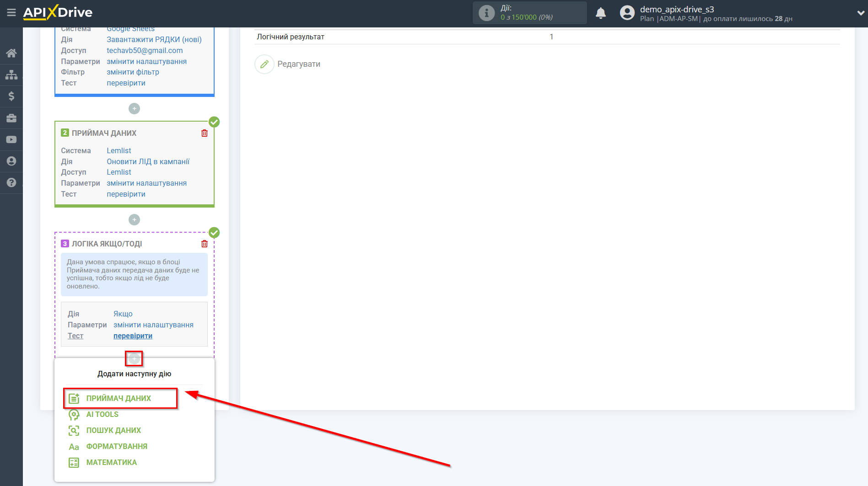Open notifications bell icon
This screenshot has width=868, height=486.
click(601, 13)
